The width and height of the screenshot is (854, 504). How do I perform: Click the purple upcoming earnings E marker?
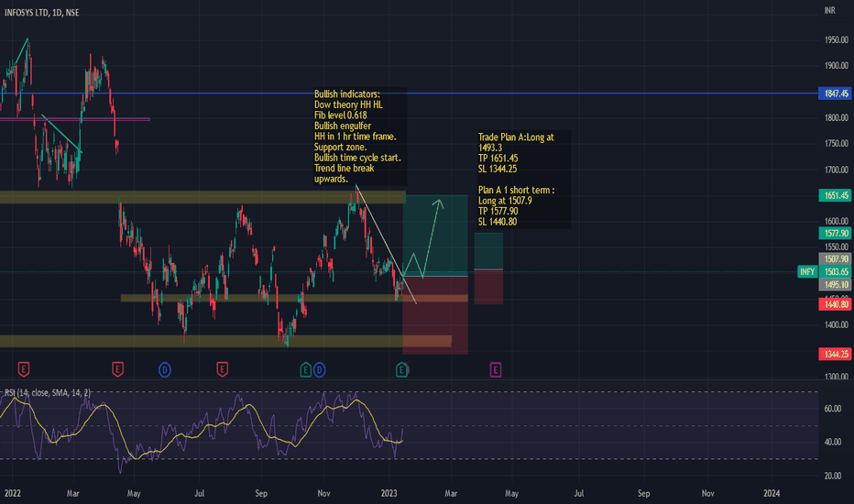[495, 370]
